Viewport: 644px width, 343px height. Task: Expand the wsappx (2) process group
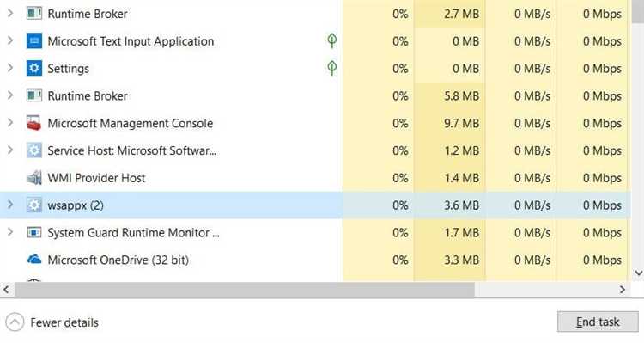coord(10,205)
